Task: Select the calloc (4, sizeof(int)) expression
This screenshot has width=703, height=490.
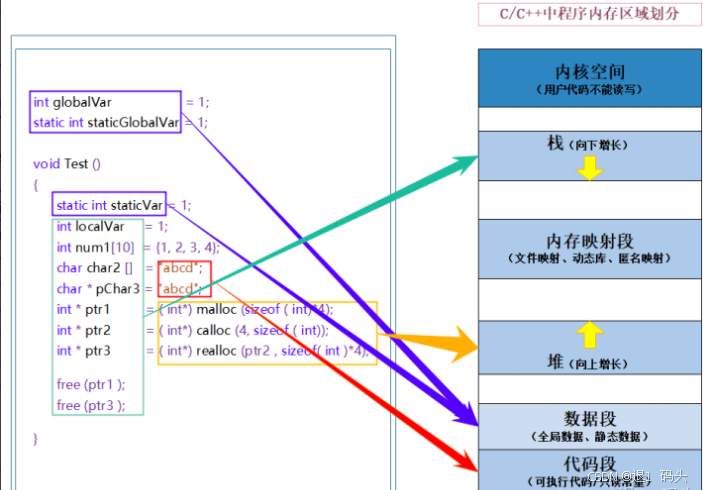Action: [x=244, y=330]
